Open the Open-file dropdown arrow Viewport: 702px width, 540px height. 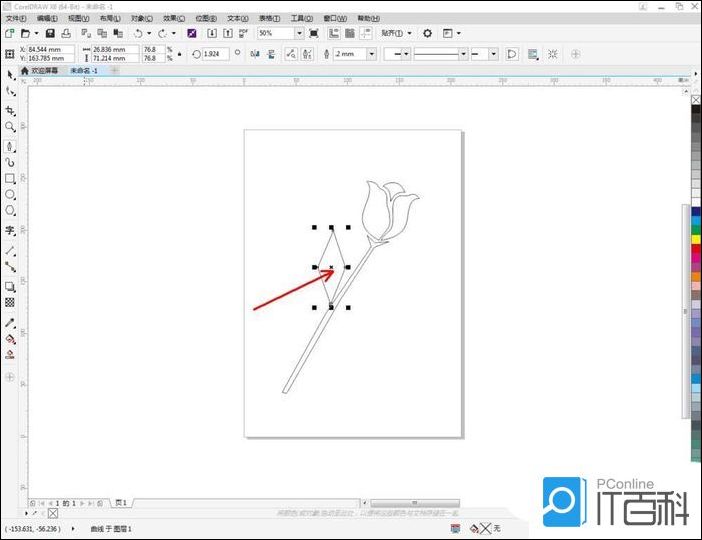click(x=36, y=33)
